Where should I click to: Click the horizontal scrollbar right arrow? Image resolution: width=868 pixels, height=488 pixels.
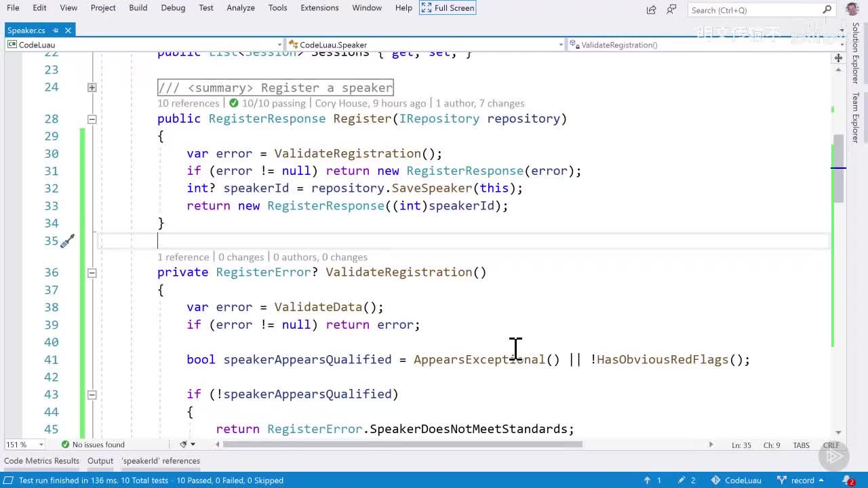tap(711, 445)
